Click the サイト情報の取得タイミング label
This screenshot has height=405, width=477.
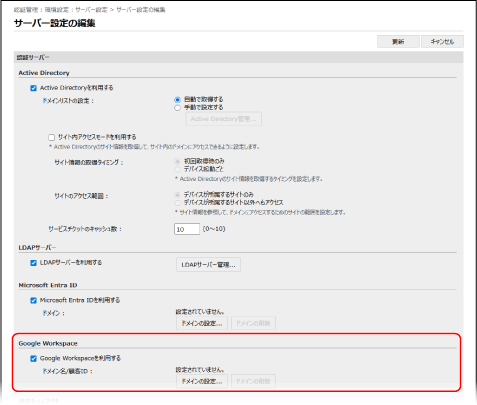89,163
